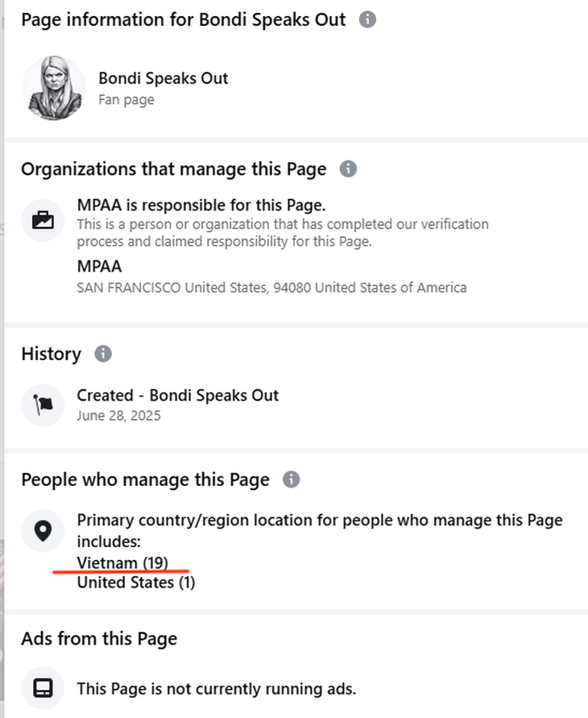Click the Fan page category label
This screenshot has width=588, height=718.
pos(126,100)
